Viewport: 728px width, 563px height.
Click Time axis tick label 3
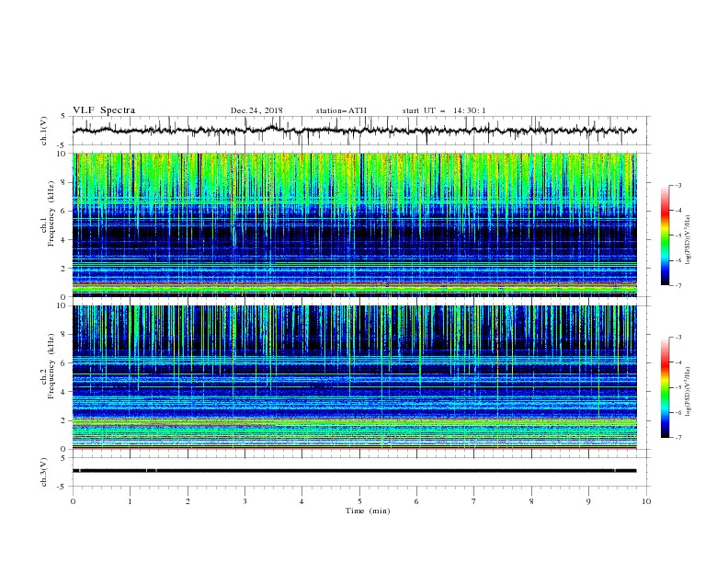(x=245, y=501)
